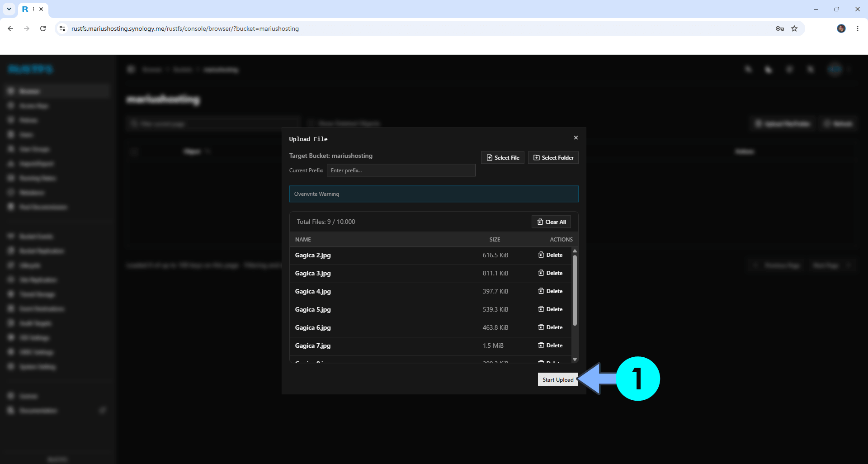Click the Total Files 9 / 10,000 counter
The image size is (868, 464).
tap(326, 222)
